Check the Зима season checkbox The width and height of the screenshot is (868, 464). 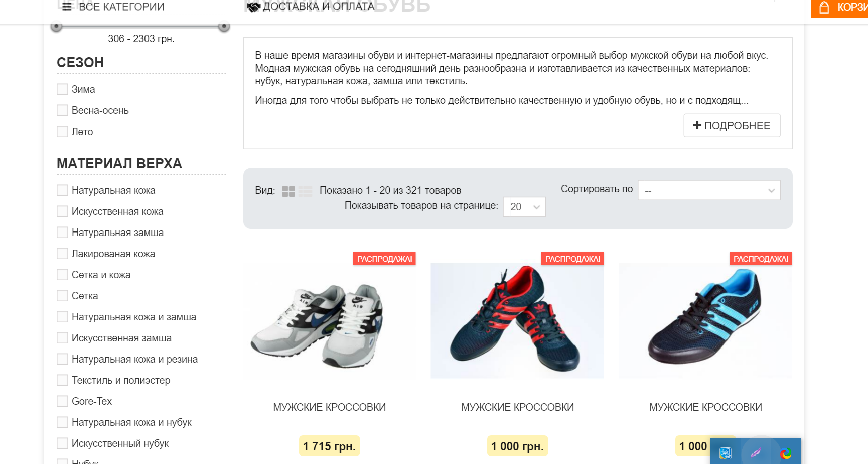62,89
